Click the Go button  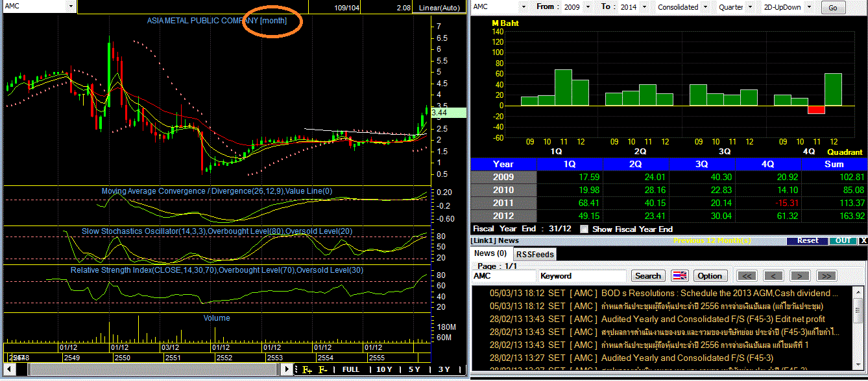click(833, 8)
